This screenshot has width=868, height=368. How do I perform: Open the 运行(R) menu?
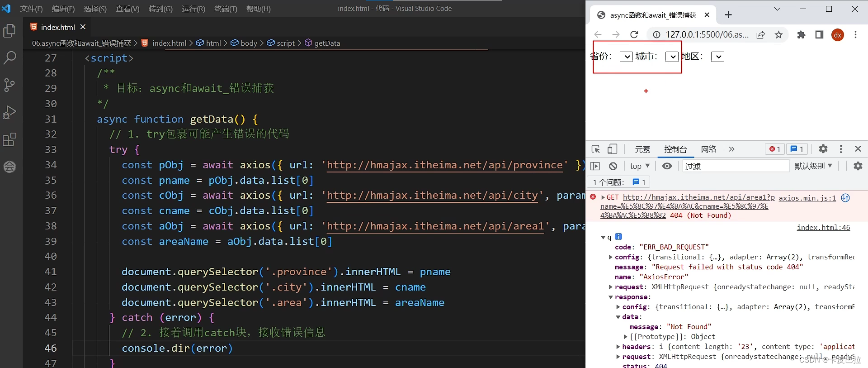[x=193, y=9]
